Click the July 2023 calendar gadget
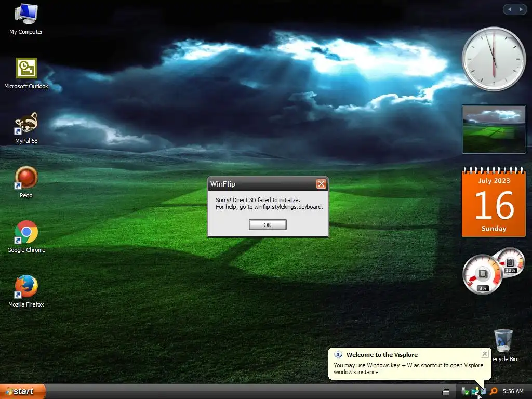The width and height of the screenshot is (532, 399). (x=494, y=202)
